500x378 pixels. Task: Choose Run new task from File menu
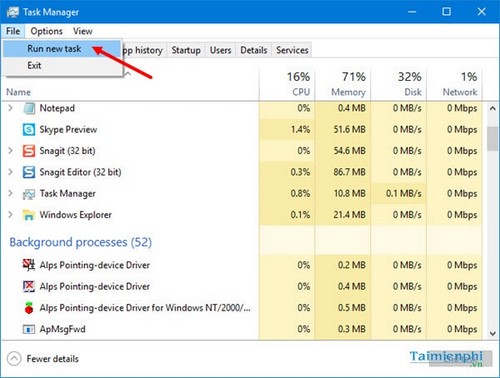62,49
